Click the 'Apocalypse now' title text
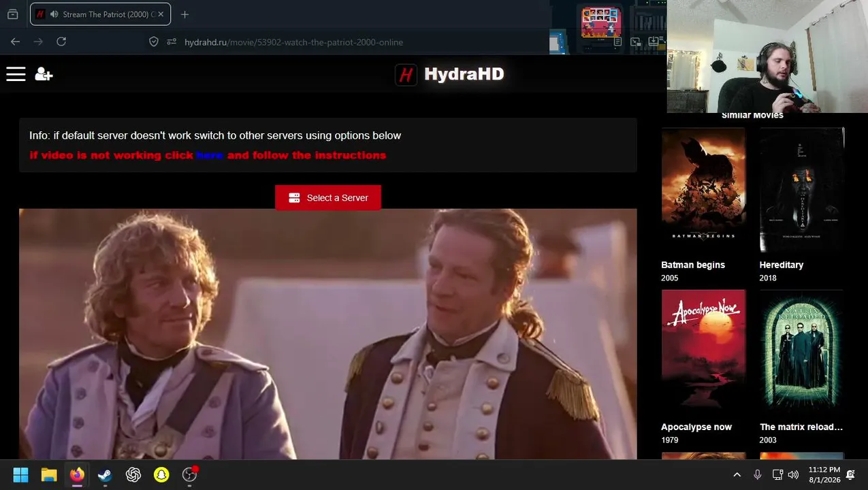This screenshot has height=490, width=868. pyautogui.click(x=696, y=427)
